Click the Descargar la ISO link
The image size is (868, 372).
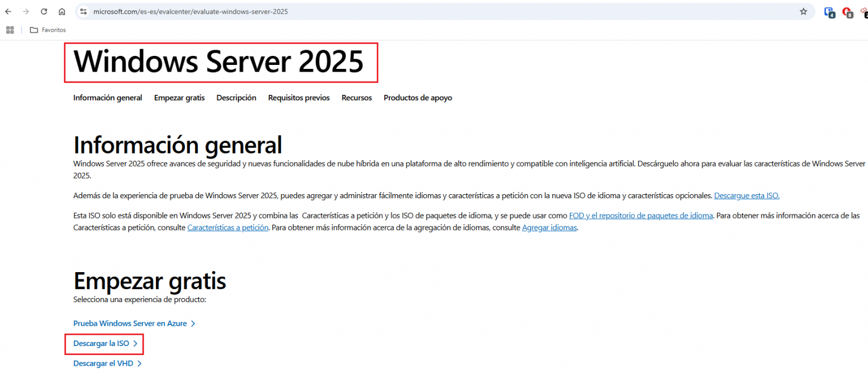pyautogui.click(x=105, y=343)
